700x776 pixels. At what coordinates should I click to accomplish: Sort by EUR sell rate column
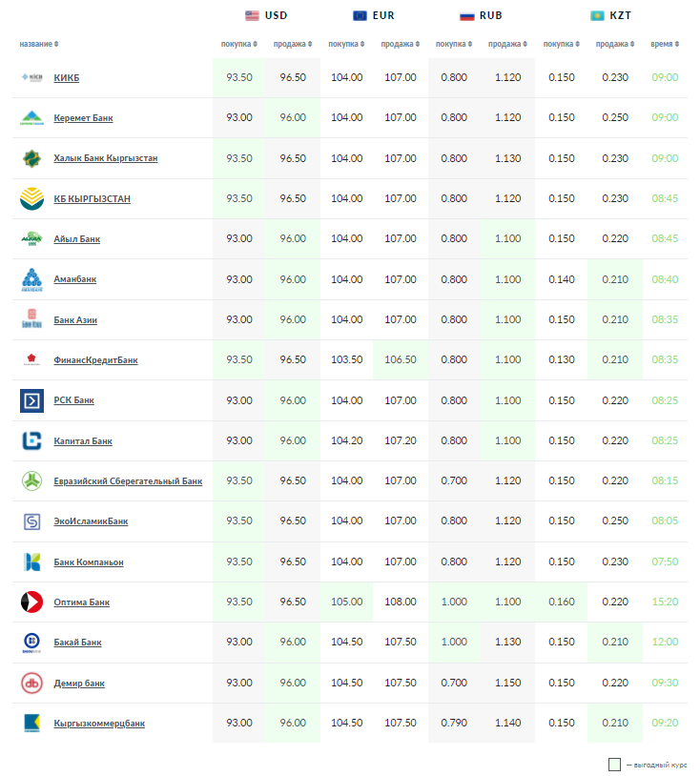(400, 44)
